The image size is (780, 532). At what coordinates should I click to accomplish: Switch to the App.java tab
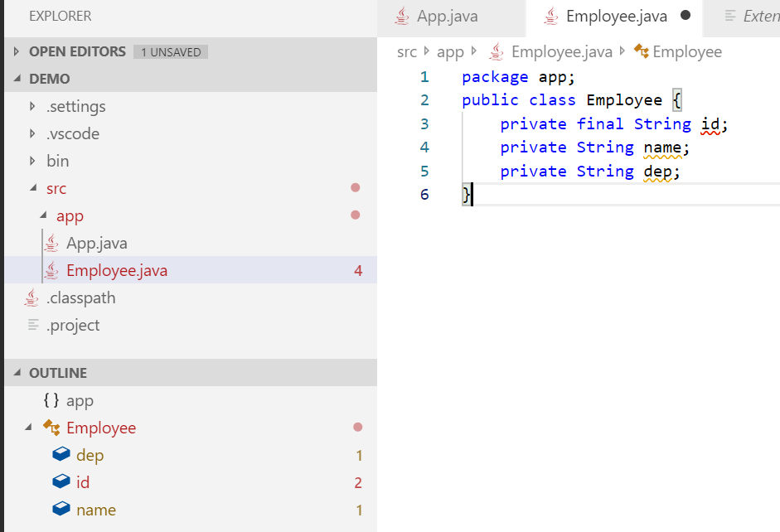(x=448, y=15)
